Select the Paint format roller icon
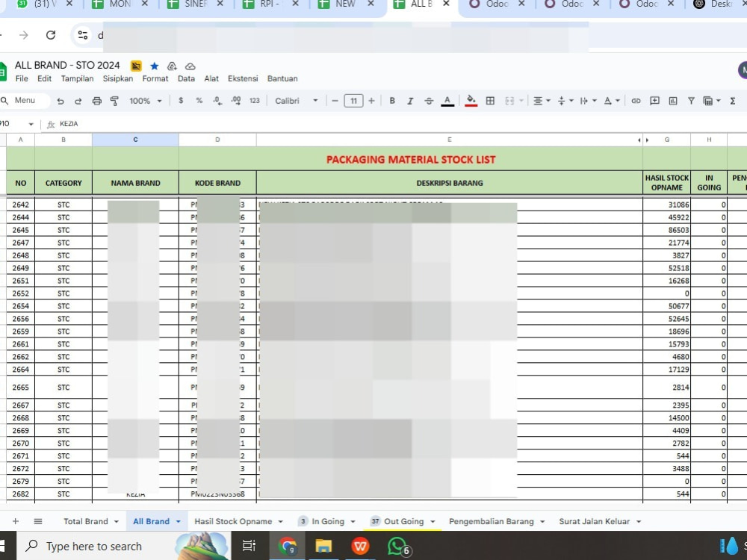747x560 pixels. tap(114, 101)
